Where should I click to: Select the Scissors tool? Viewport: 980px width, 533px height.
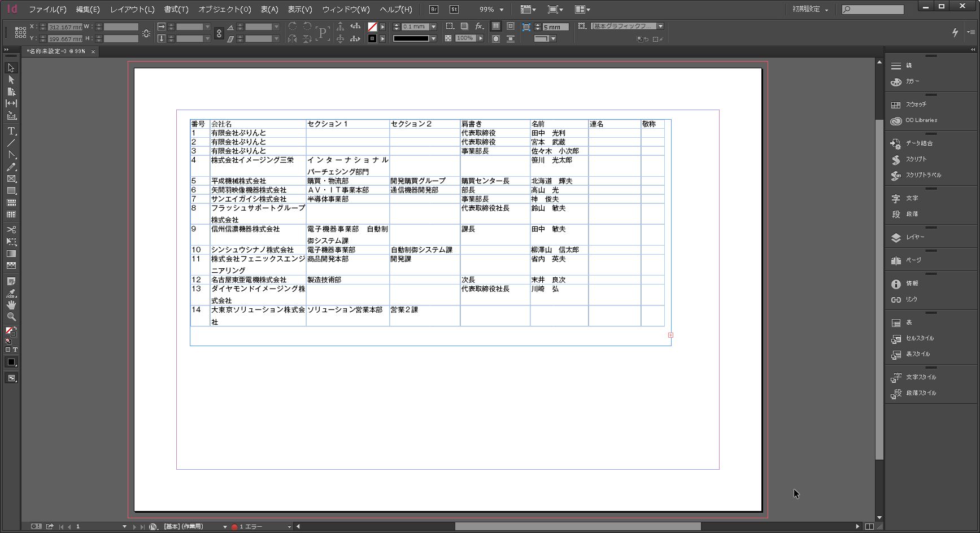click(11, 229)
